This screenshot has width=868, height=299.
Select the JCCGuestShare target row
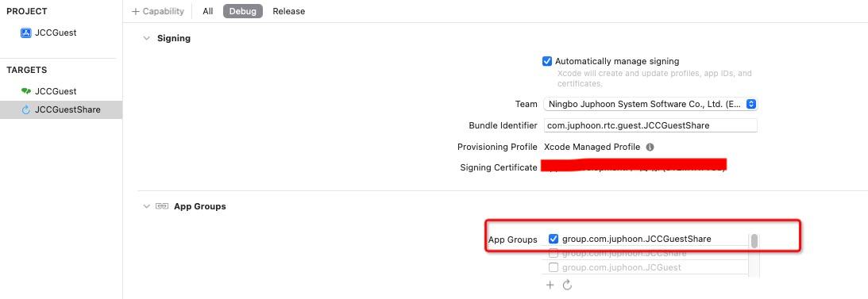click(x=61, y=109)
